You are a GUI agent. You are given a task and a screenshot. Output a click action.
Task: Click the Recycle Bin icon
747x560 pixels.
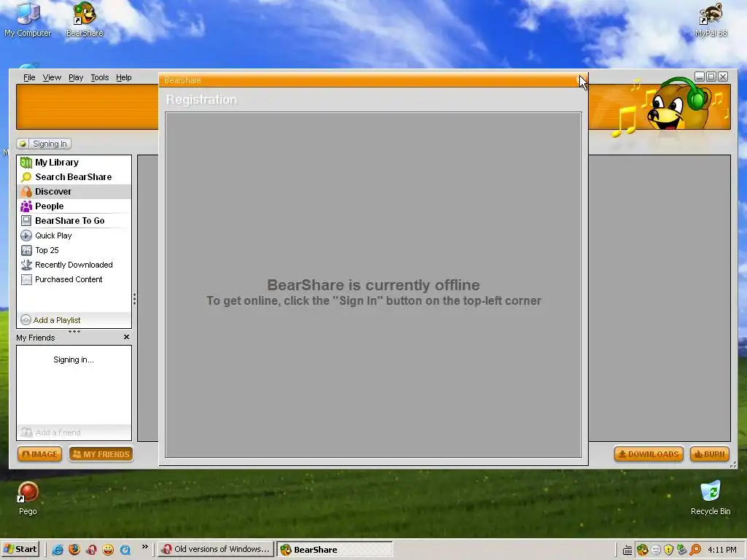pos(711,499)
